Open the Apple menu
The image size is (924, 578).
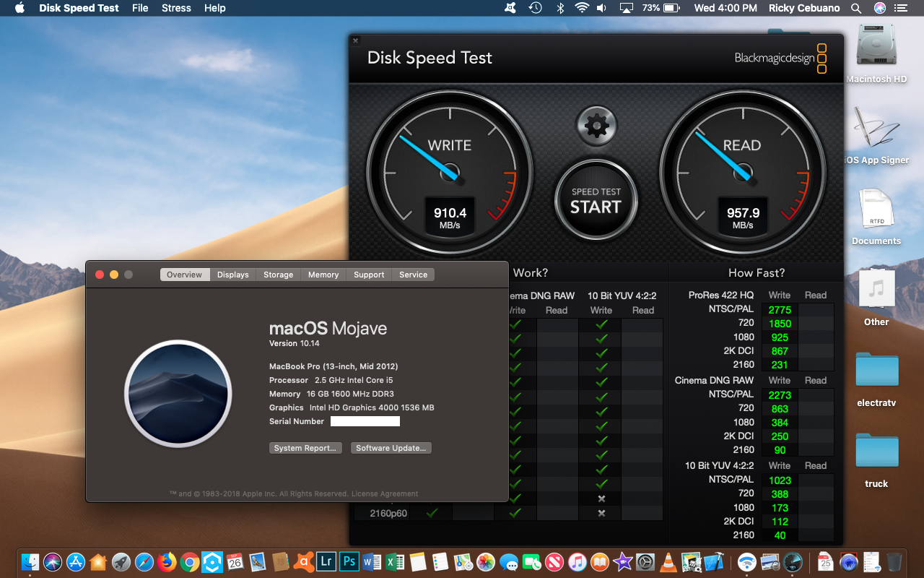click(x=19, y=8)
